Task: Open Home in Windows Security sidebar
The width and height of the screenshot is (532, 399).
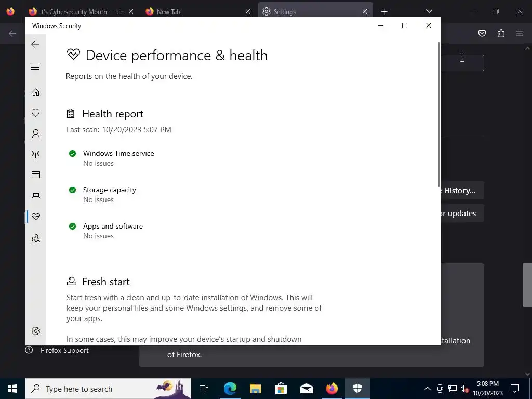Action: tap(36, 92)
